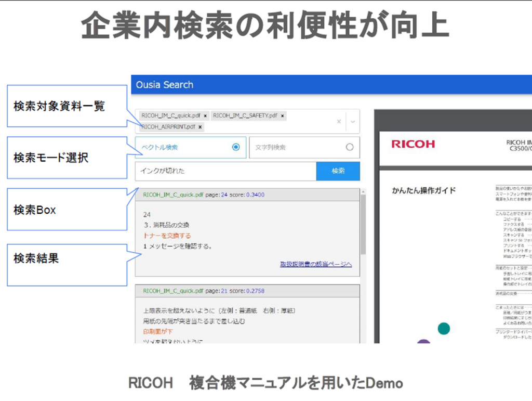Click the search results scrollbar thumb

pyautogui.click(x=363, y=224)
